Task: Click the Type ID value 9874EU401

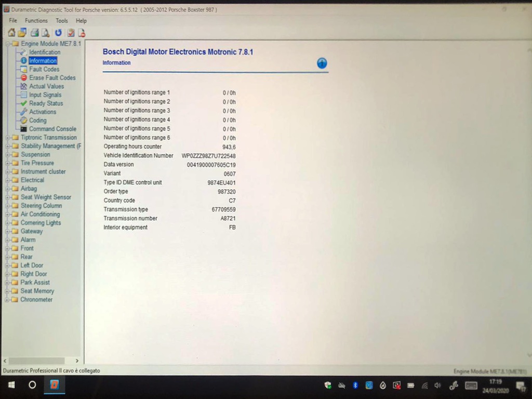Action: [221, 183]
